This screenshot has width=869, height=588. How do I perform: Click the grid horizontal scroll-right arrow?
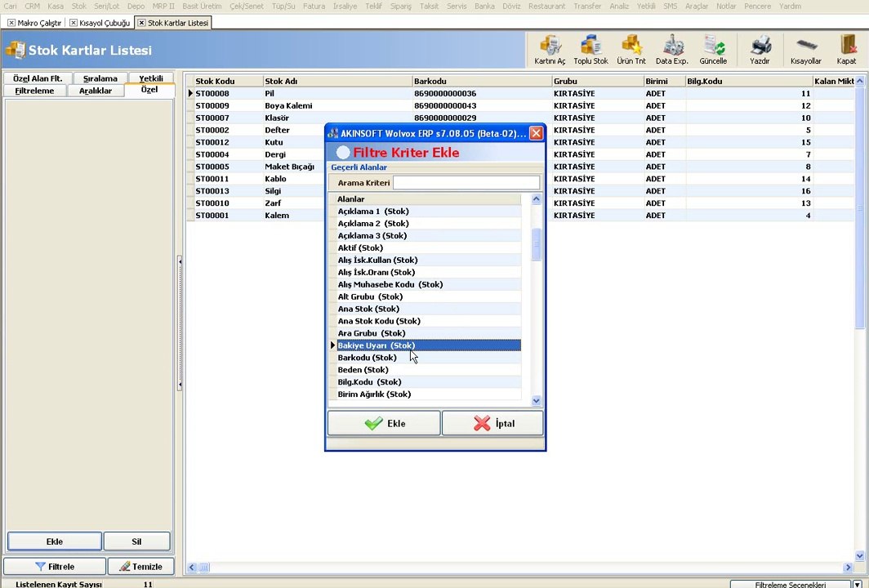(x=848, y=567)
